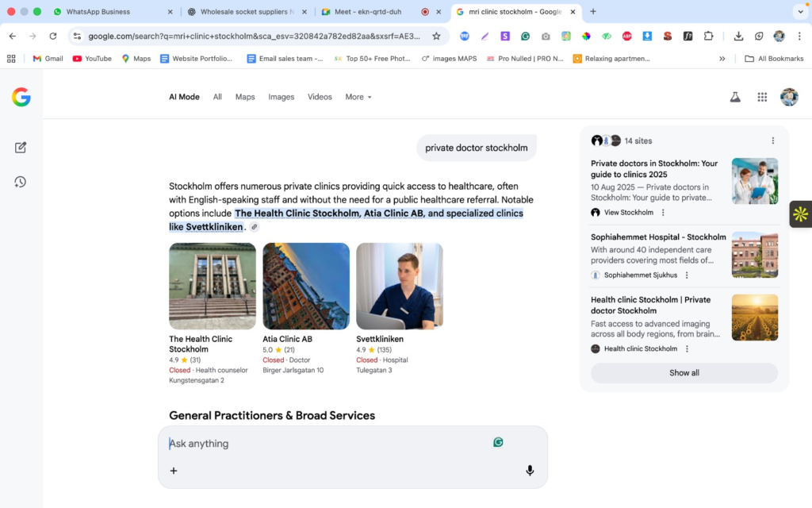Open Search Labs flask icon
This screenshot has width=812, height=508.
point(735,97)
